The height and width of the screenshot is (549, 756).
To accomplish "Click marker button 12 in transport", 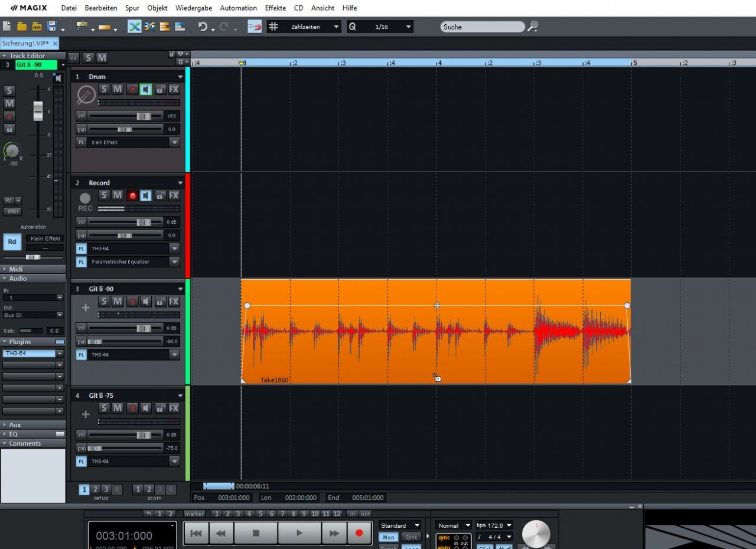I will (x=337, y=514).
